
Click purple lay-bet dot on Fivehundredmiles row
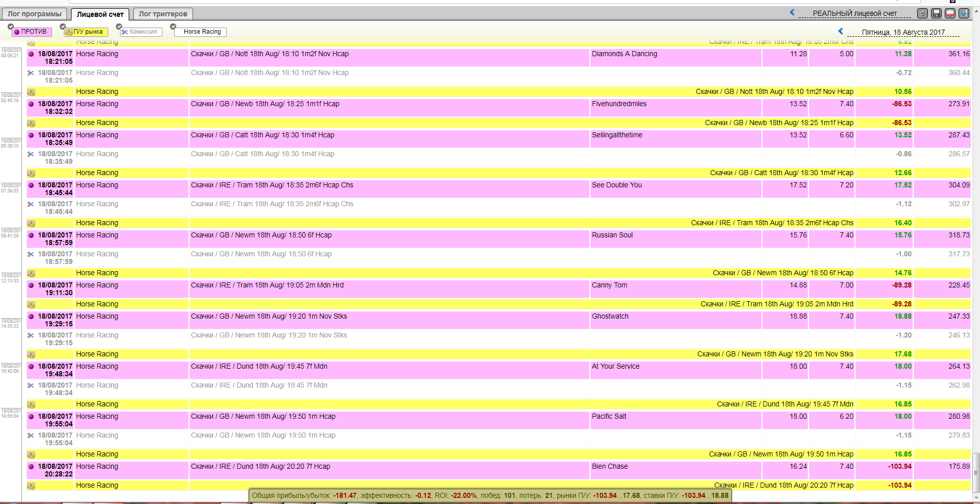[x=31, y=104]
